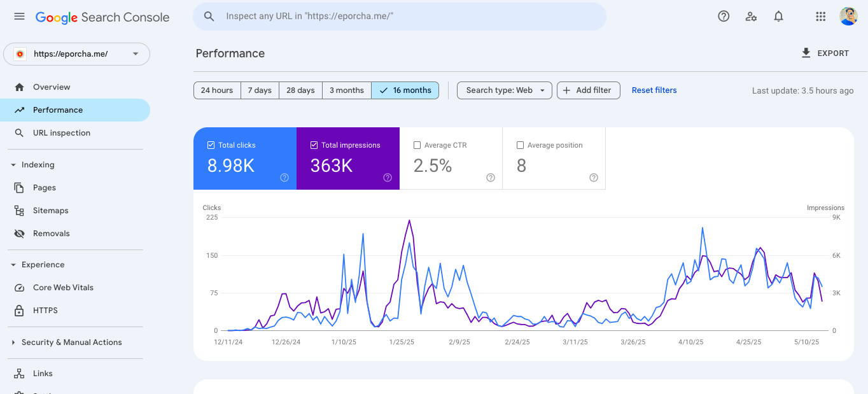
Task: Enable the Average position checkbox
Action: [521, 145]
